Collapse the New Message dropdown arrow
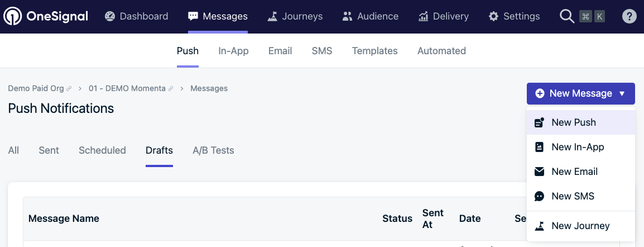644x247 pixels. [622, 94]
